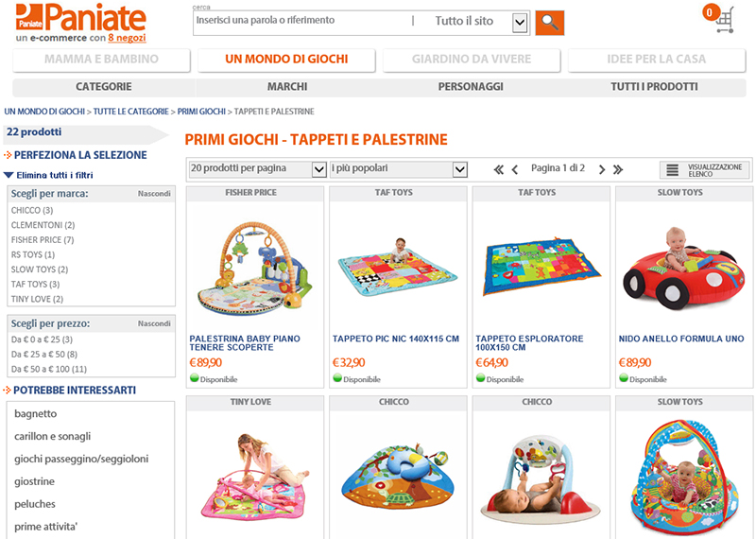This screenshot has width=756, height=539.
Task: Open the Nido Anello Formula Uno product image
Action: pyautogui.click(x=683, y=268)
